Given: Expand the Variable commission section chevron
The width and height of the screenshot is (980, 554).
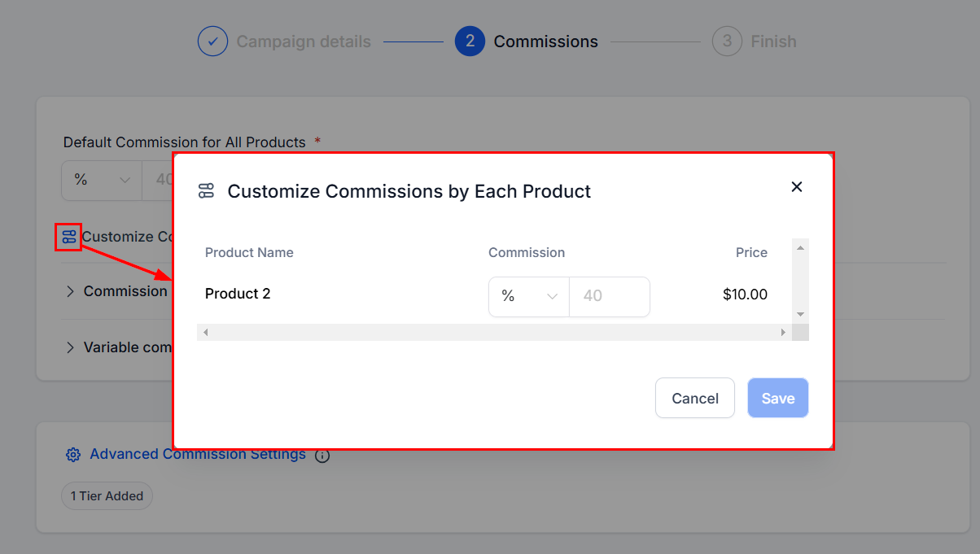Looking at the screenshot, I should 70,347.
